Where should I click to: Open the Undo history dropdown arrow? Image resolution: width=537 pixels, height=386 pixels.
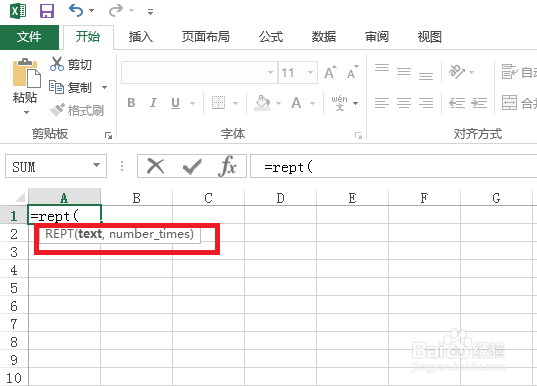point(91,11)
